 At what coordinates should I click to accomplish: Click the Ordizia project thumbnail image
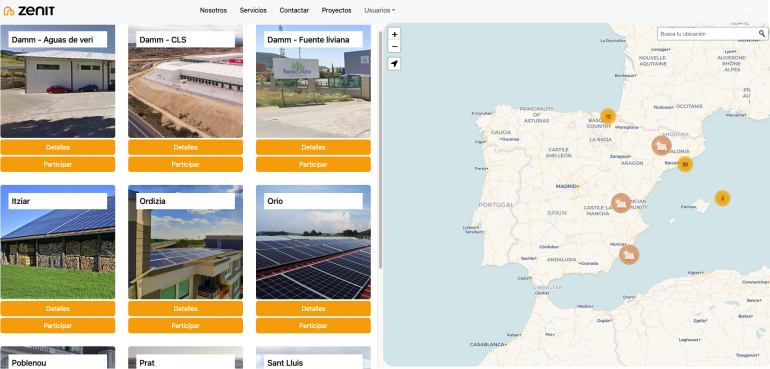(x=186, y=242)
